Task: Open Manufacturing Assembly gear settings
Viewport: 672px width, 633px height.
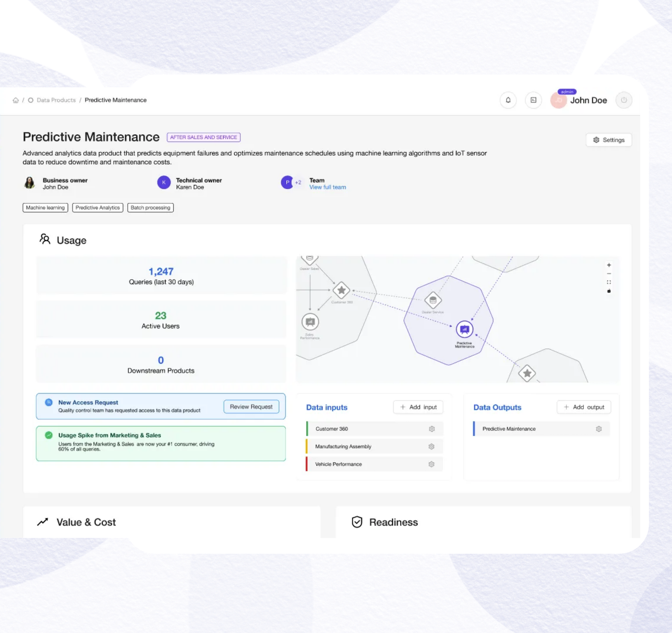Action: [432, 447]
